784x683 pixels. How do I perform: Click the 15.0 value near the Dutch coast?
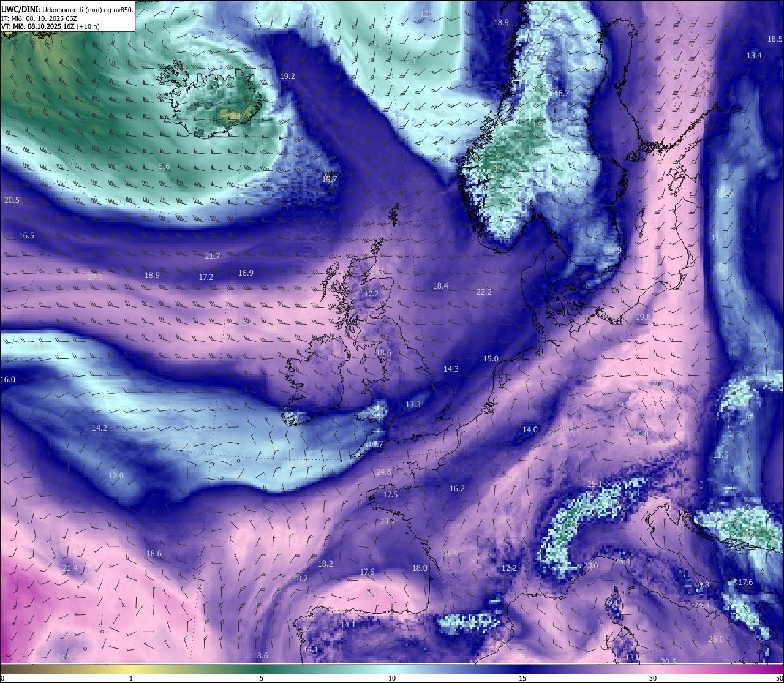491,359
